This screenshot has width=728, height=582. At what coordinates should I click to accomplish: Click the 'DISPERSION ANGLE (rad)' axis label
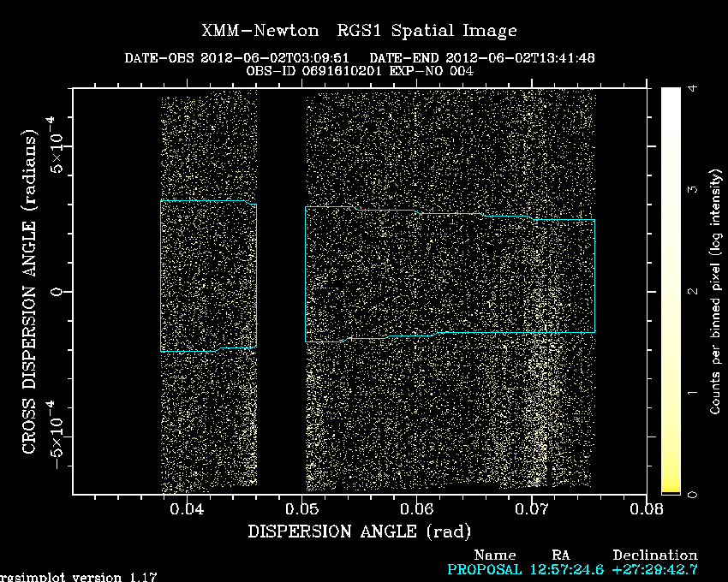(360, 531)
